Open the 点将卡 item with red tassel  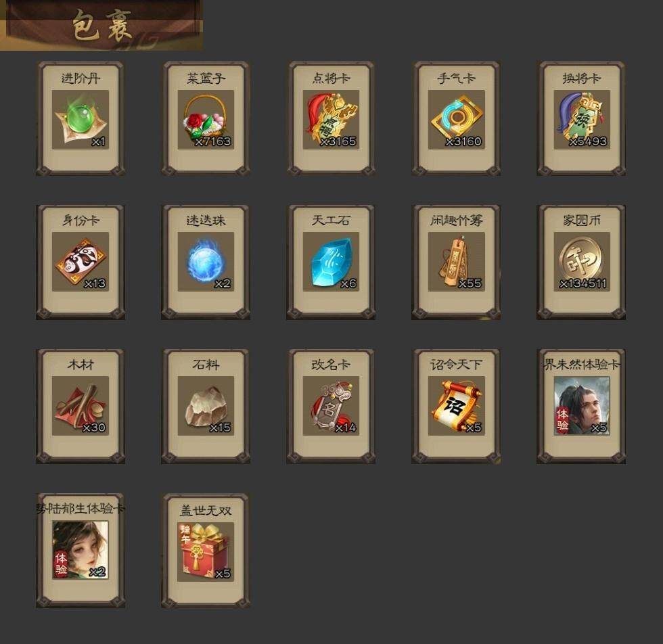click(331, 120)
